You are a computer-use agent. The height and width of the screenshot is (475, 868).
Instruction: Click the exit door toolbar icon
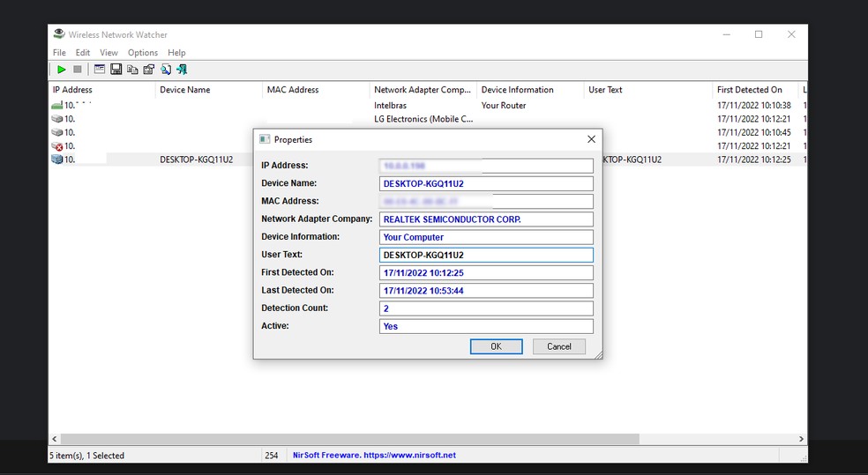(x=182, y=70)
